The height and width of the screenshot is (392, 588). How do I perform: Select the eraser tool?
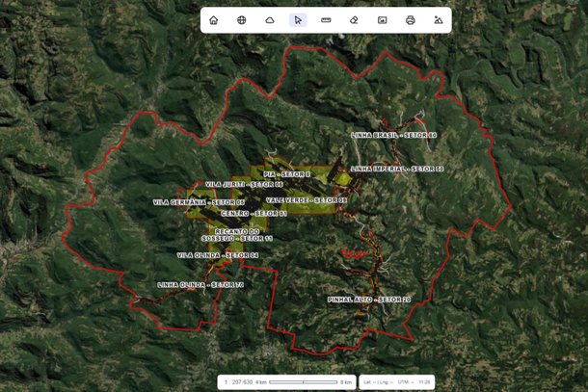click(354, 20)
